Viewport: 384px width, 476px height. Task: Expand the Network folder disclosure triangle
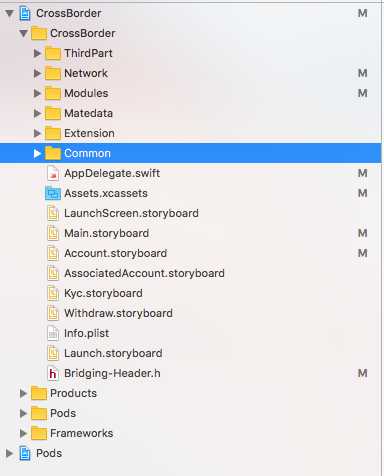coord(37,73)
